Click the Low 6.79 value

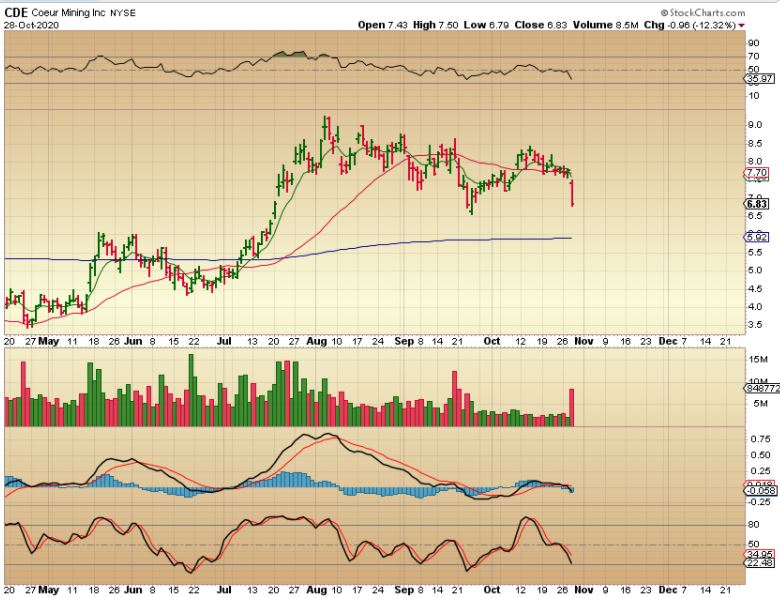(x=486, y=25)
